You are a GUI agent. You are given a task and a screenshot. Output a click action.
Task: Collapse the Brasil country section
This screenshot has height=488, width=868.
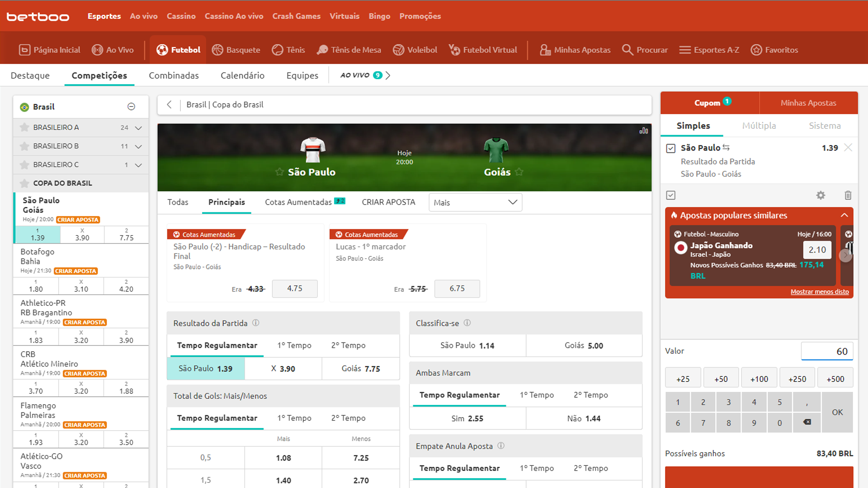pyautogui.click(x=131, y=107)
